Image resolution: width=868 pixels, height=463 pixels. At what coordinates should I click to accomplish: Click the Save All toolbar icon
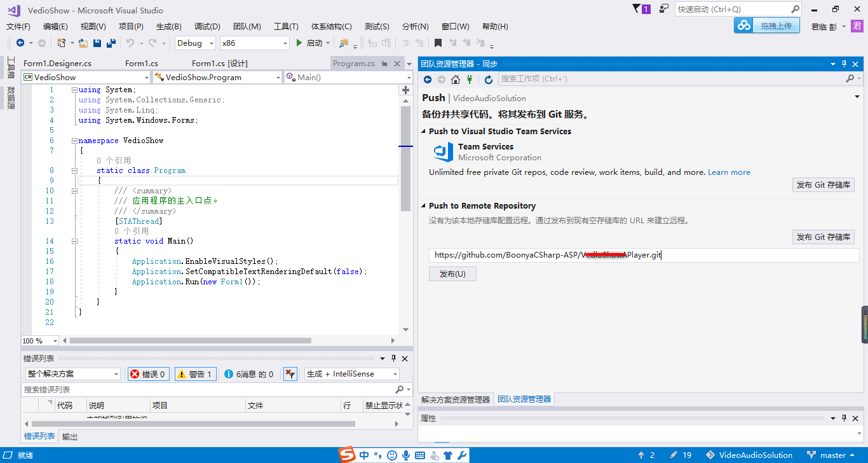point(111,43)
